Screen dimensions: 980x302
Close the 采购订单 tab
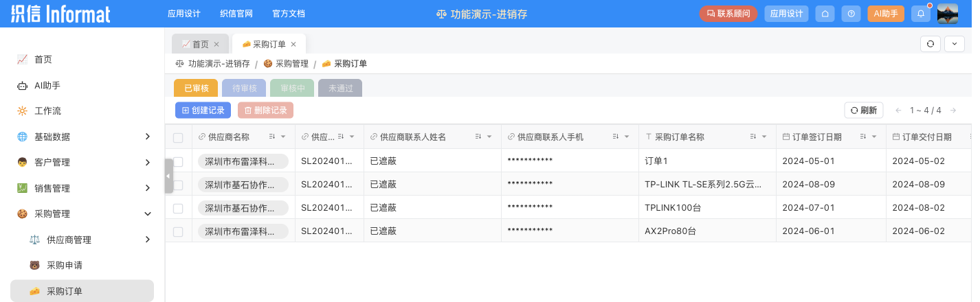pyautogui.click(x=293, y=44)
